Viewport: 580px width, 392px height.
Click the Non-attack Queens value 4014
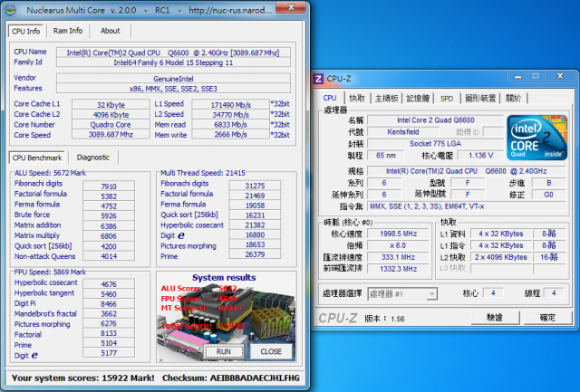point(109,256)
